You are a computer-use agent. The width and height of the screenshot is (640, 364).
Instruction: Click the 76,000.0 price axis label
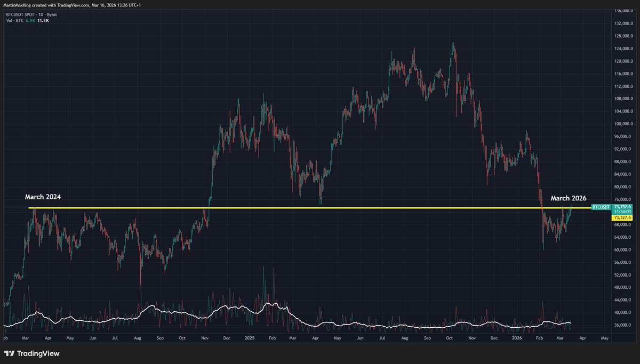coord(623,199)
